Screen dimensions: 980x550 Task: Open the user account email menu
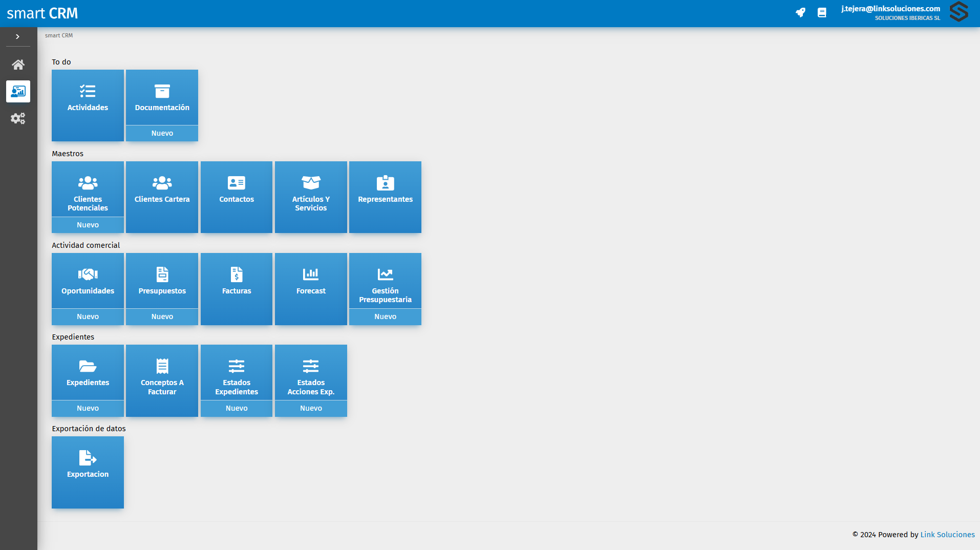click(890, 9)
